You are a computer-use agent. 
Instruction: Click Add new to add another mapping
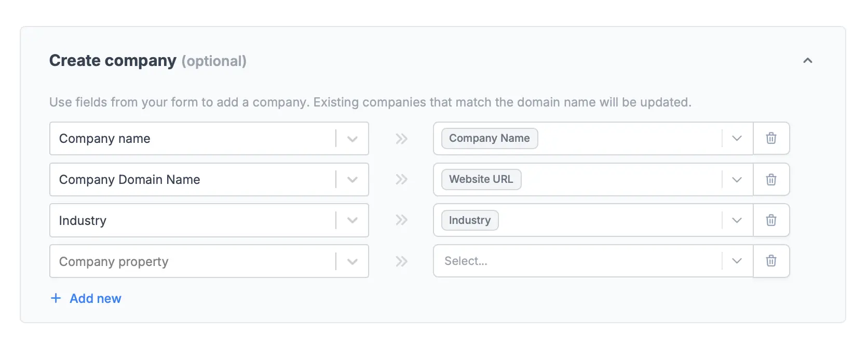(96, 298)
